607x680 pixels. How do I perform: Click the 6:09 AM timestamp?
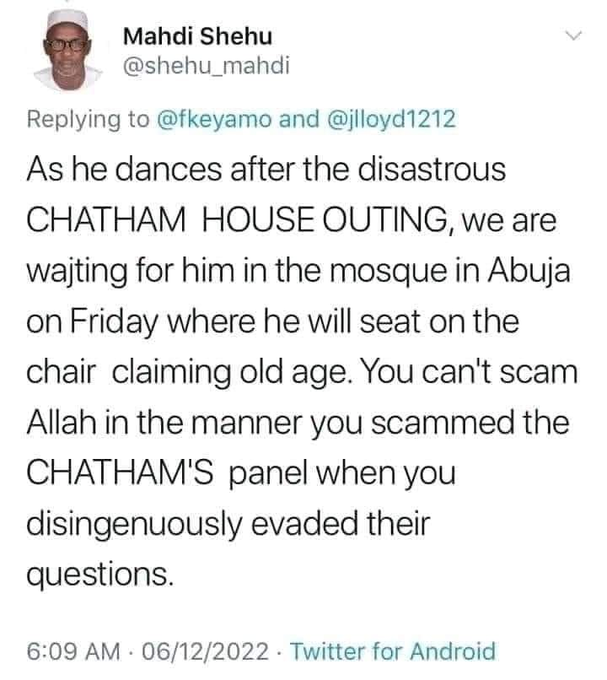pos(78,652)
